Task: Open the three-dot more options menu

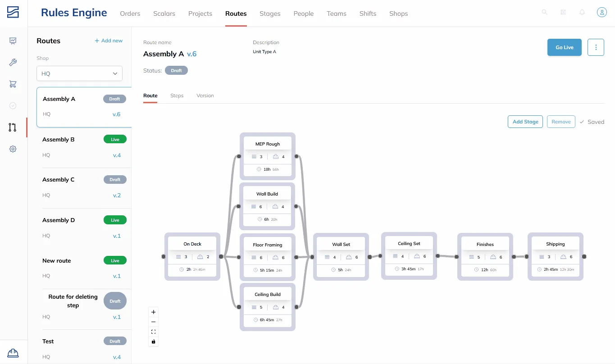Action: click(596, 47)
